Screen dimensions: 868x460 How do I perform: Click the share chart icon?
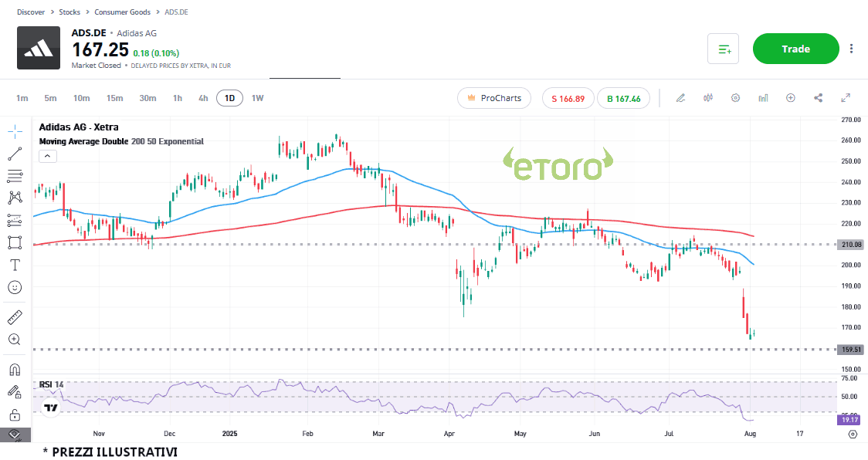819,98
